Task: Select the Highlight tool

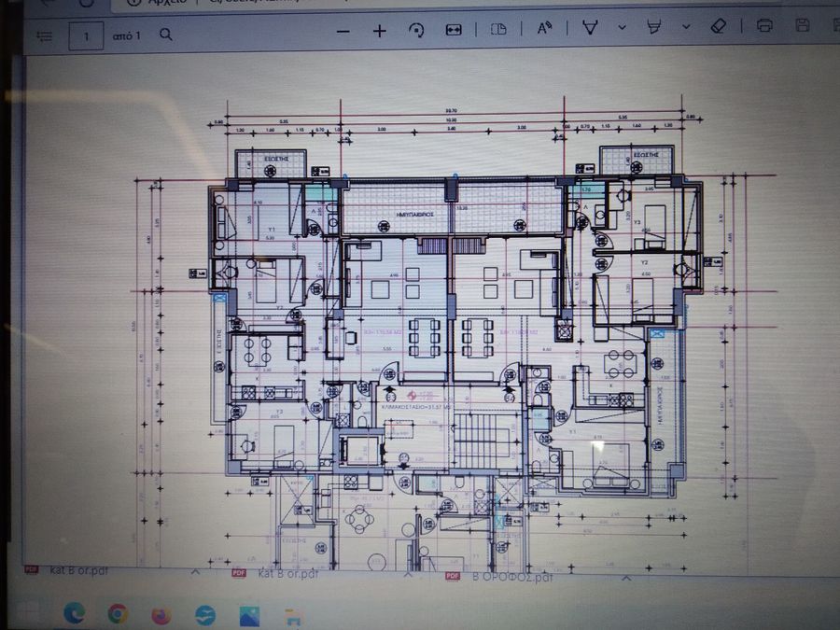Action: [x=654, y=26]
